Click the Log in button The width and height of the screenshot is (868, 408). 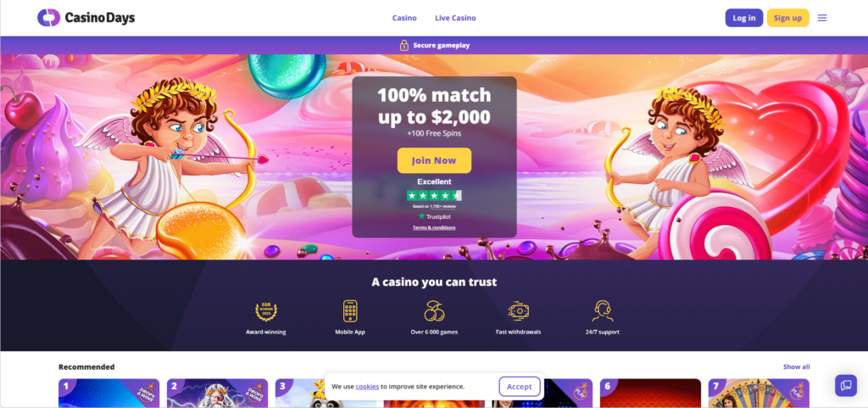744,18
